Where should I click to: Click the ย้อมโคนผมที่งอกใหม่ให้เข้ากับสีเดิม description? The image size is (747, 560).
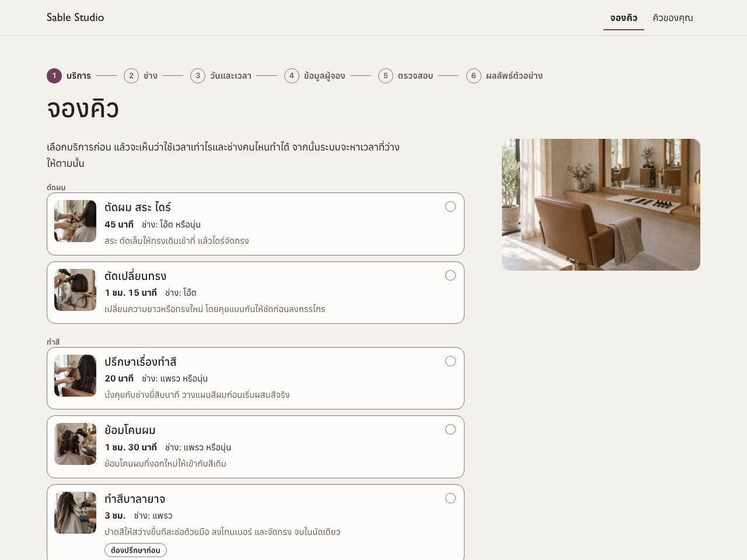[165, 464]
